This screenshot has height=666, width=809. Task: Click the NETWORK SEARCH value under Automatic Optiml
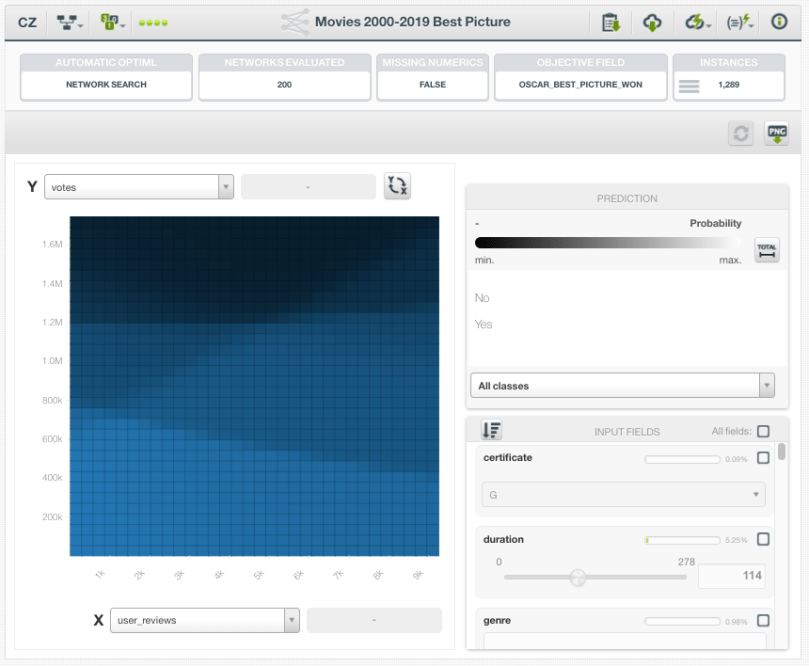[105, 86]
